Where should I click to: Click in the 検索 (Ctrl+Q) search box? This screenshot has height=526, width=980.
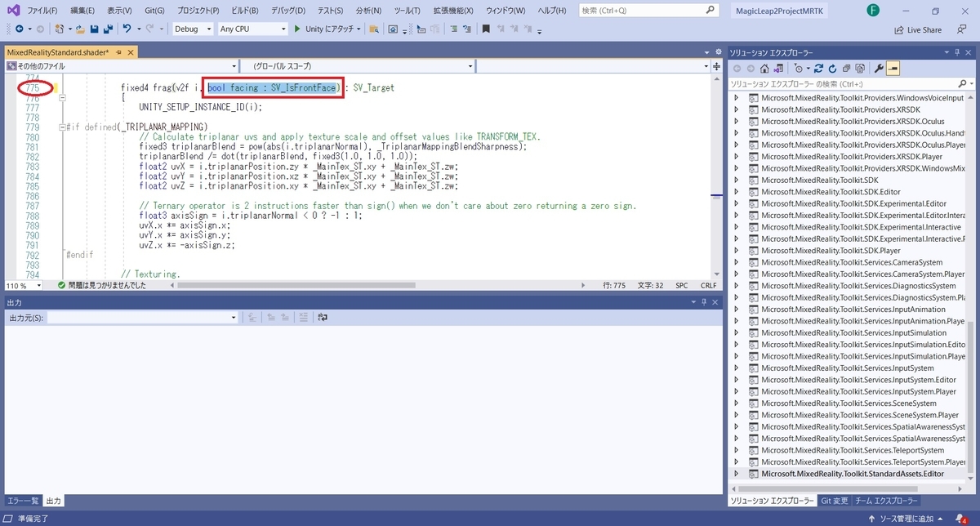[x=648, y=10]
